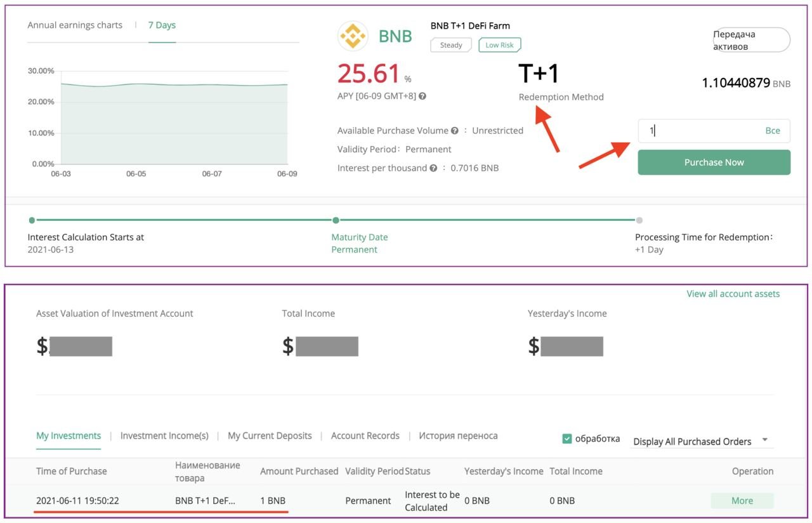
Task: Click the Purchase Now button
Action: click(714, 162)
